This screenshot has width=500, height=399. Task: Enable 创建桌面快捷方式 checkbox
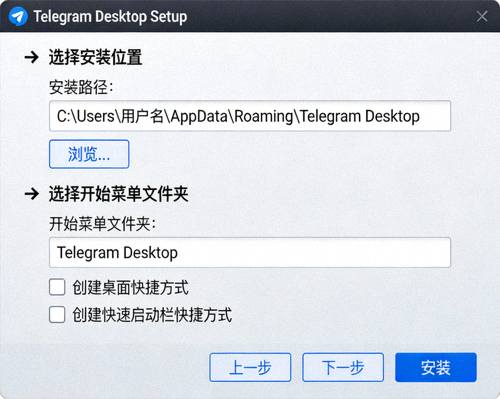coord(57,287)
